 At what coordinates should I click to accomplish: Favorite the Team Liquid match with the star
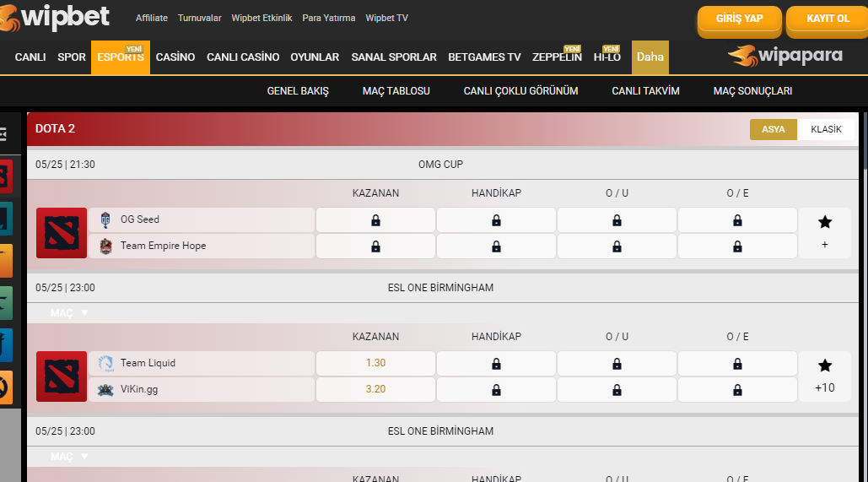[x=825, y=366]
